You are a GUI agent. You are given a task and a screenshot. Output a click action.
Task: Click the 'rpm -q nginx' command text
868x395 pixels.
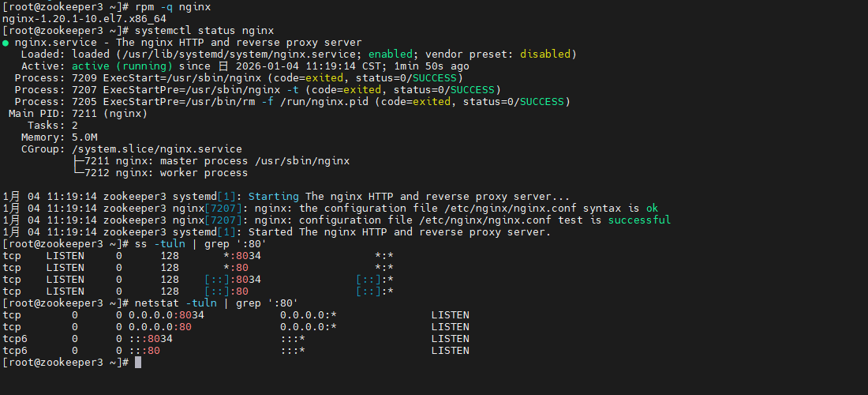click(173, 7)
